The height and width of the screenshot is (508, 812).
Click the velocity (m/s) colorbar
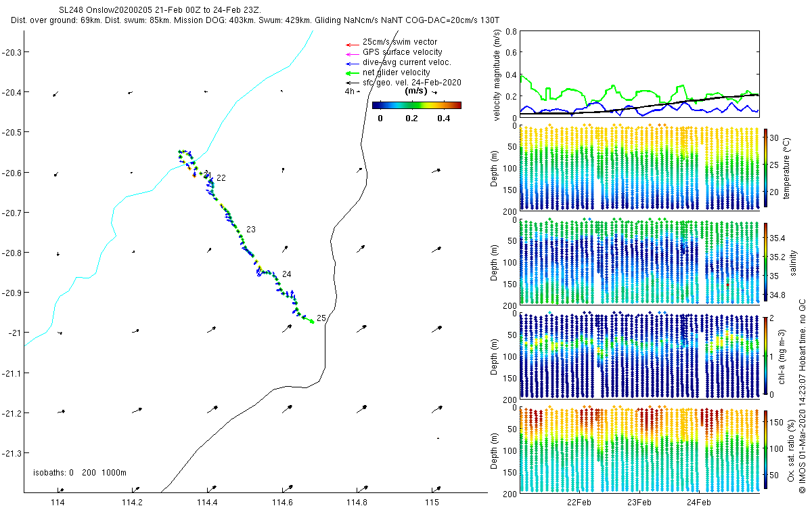(x=417, y=105)
